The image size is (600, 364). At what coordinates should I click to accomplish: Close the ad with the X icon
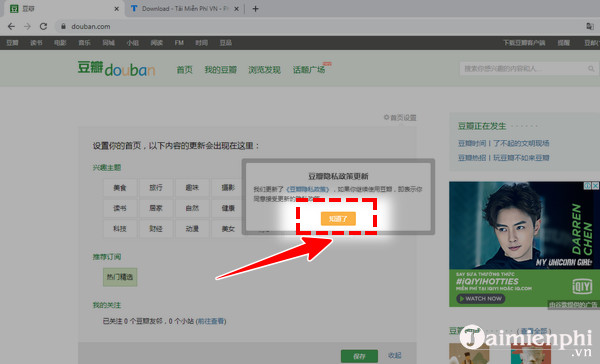[595, 186]
